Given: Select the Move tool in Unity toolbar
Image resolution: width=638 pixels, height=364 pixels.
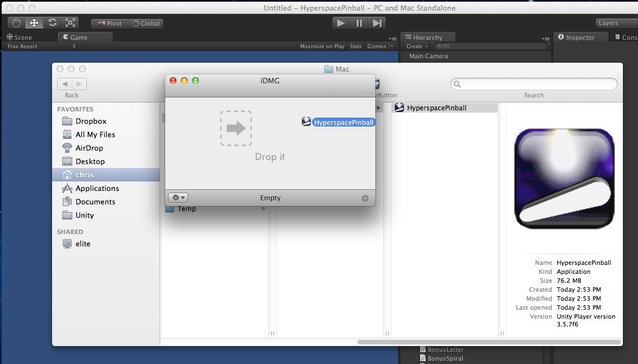Looking at the screenshot, I should [x=34, y=23].
